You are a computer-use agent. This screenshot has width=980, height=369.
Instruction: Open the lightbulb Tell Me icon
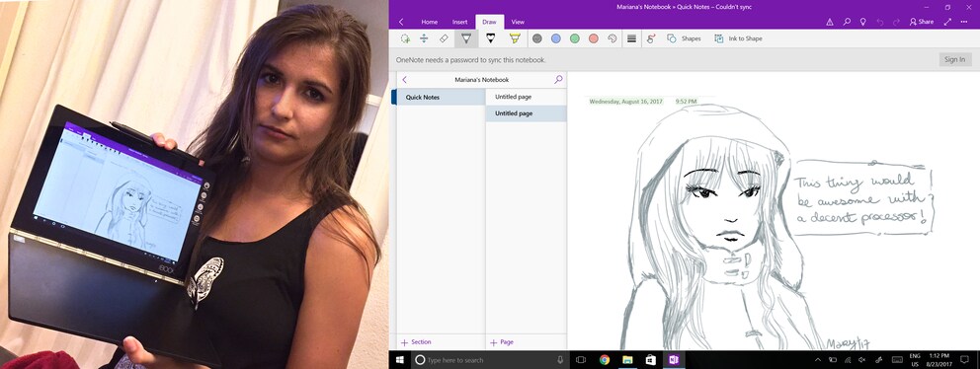point(863,22)
